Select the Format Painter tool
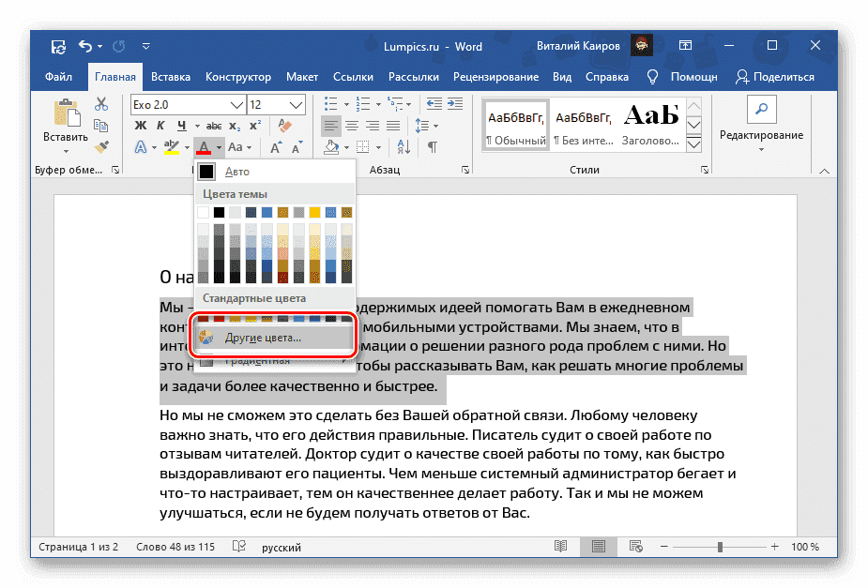This screenshot has width=868, height=588. pos(100,147)
